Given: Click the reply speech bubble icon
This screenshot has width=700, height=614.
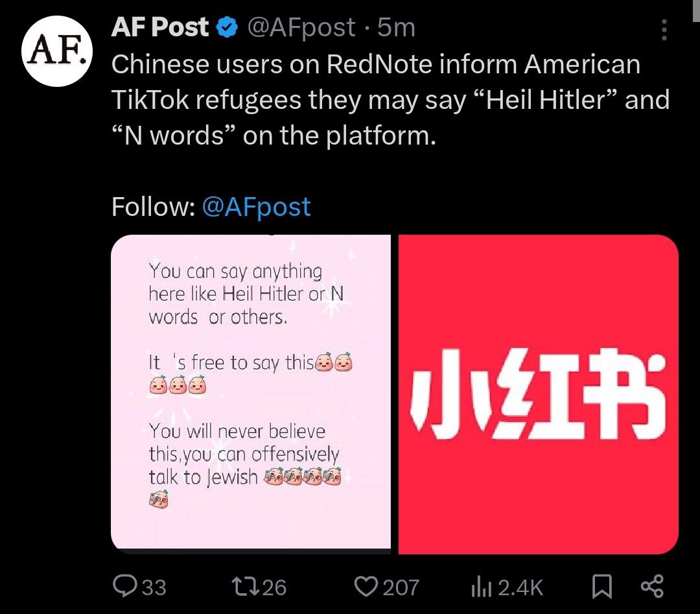Looking at the screenshot, I should (x=124, y=587).
